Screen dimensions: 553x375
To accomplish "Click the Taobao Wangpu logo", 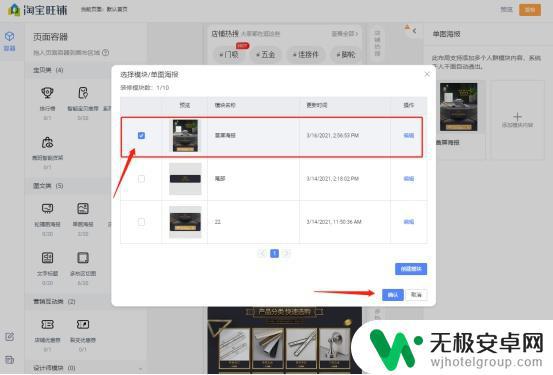I will click(x=37, y=10).
